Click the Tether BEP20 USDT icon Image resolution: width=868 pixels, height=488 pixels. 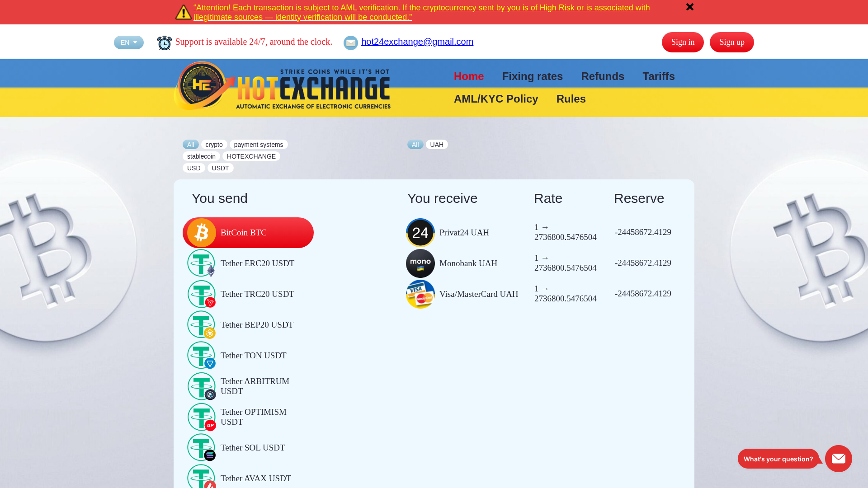pyautogui.click(x=202, y=325)
